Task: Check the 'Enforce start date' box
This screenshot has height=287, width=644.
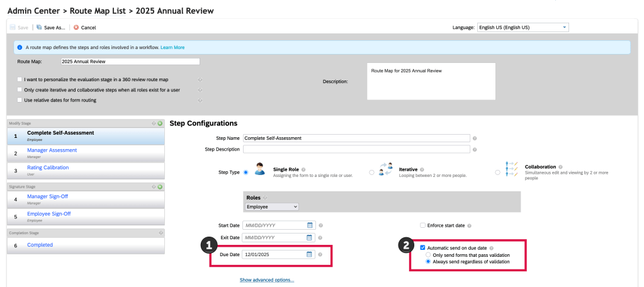Action: [422, 225]
